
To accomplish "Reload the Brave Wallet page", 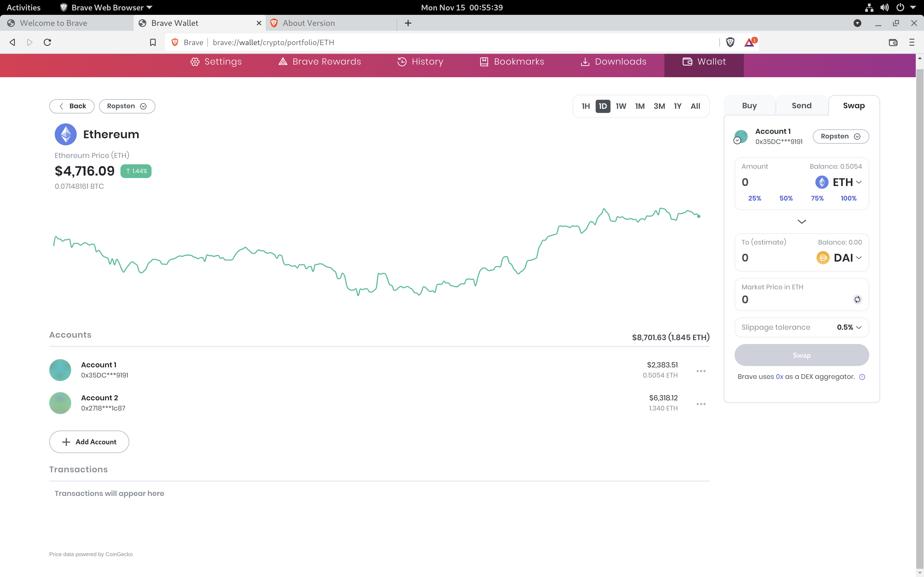I will [47, 42].
